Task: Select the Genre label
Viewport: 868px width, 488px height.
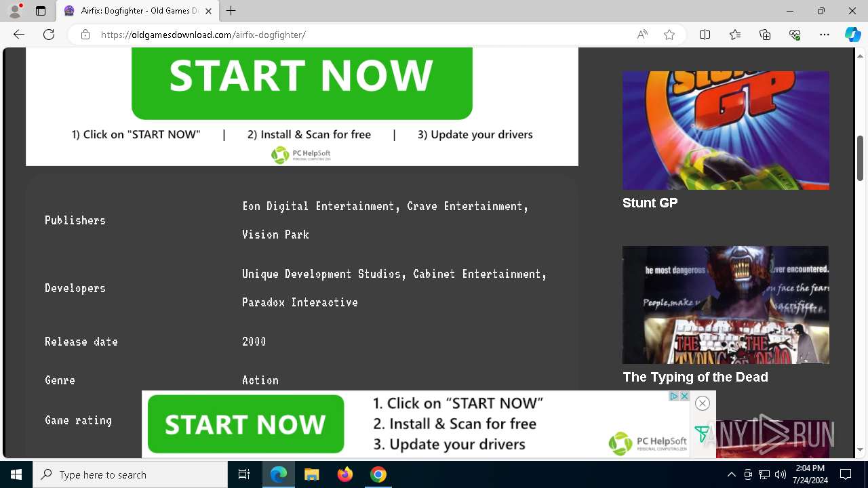Action: pyautogui.click(x=60, y=380)
